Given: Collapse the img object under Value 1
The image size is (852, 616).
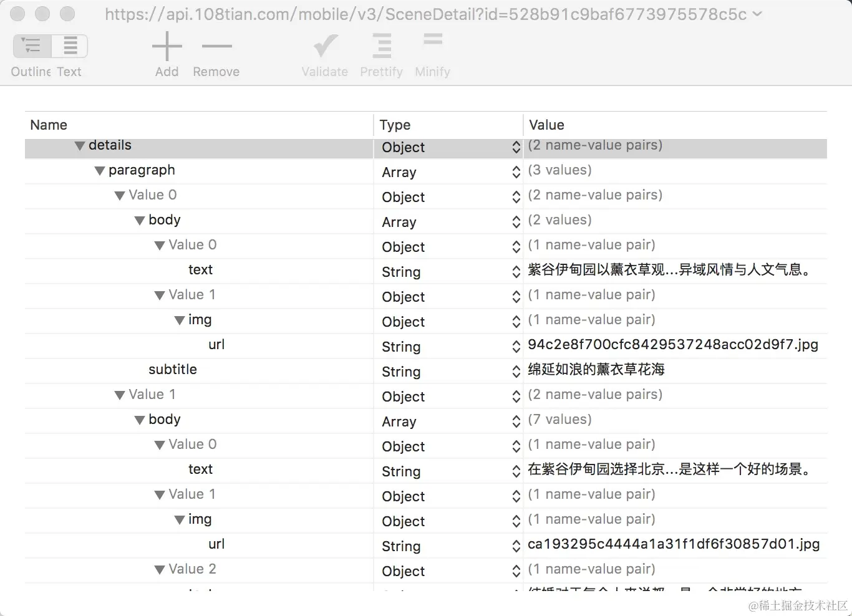Looking at the screenshot, I should point(179,320).
